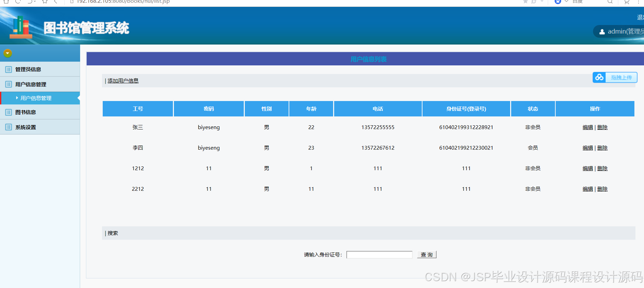Screen dimensions: 644x288
Task: Click the 年龄 column header
Action: point(311,109)
